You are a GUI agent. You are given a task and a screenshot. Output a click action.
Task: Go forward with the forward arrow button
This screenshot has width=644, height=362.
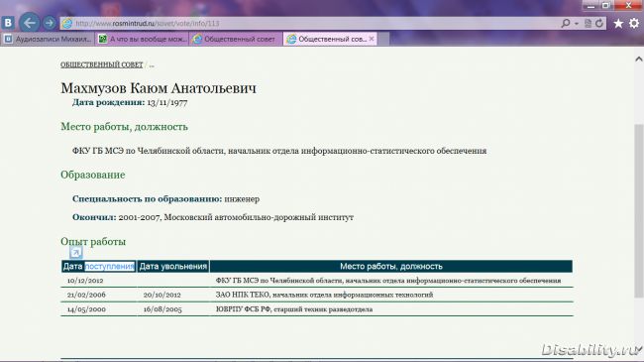click(x=50, y=23)
